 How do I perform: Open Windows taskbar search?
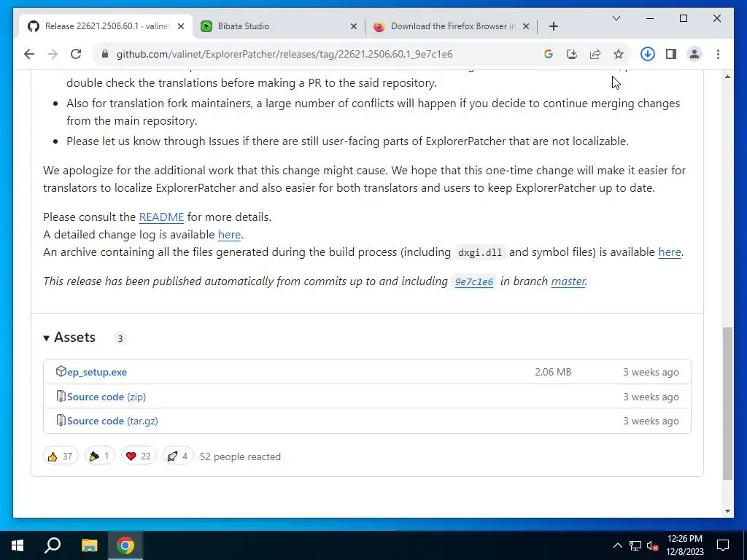click(53, 545)
